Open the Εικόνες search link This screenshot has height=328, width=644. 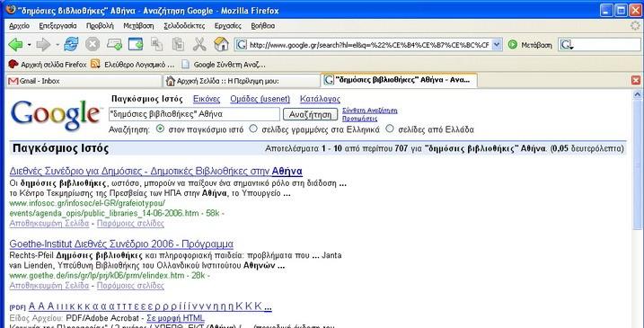pyautogui.click(x=207, y=99)
